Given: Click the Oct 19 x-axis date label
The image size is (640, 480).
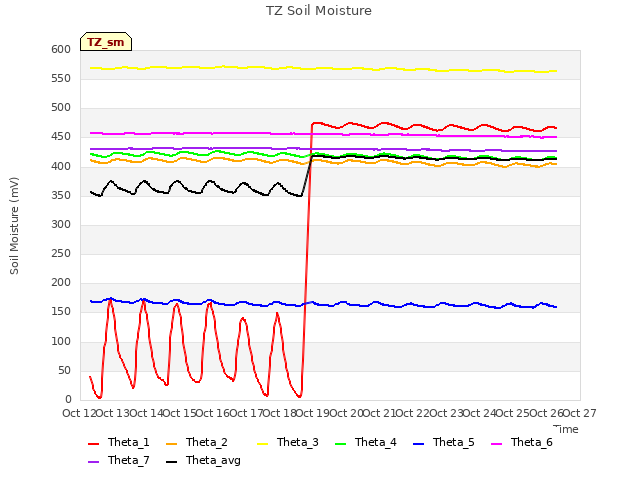Looking at the screenshot, I should point(313,413).
